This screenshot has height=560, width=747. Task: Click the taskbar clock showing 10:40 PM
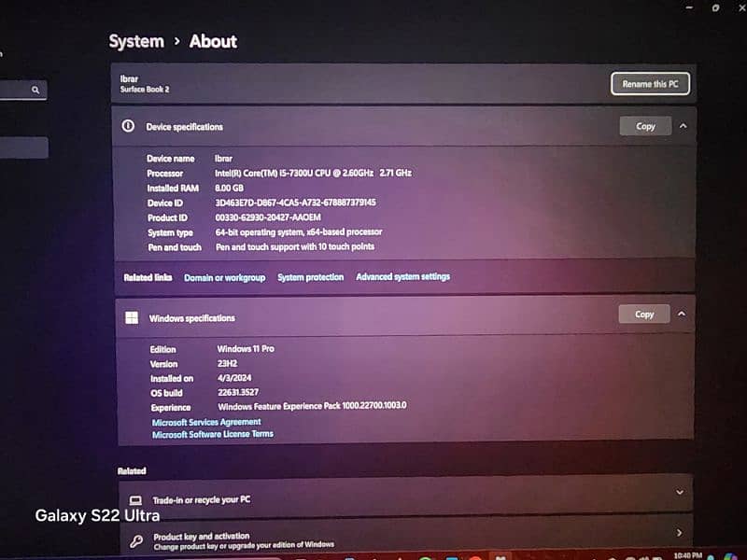point(687,555)
